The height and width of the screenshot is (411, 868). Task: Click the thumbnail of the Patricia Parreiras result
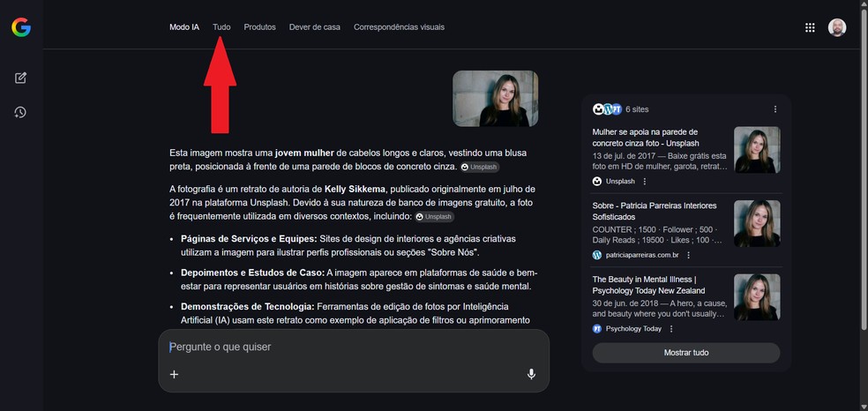(757, 223)
